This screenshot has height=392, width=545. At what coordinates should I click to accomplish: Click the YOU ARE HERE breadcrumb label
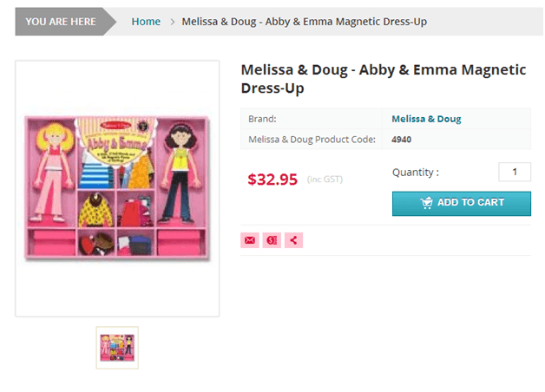[x=60, y=21]
